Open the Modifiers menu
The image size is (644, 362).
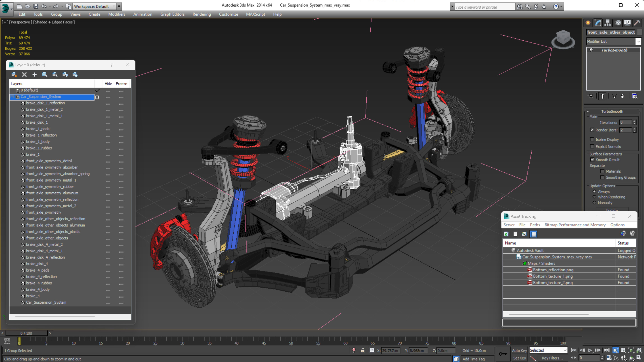point(117,14)
